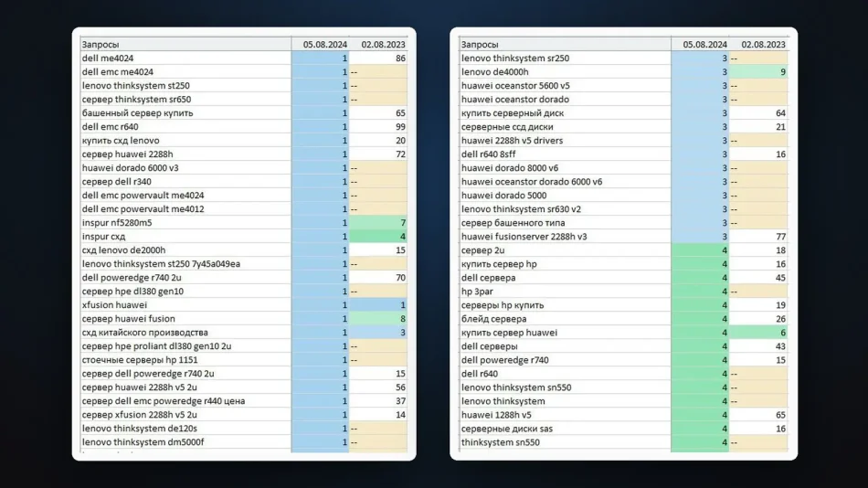Select 'сервер dell emc poweredge r440 цена' cell

186,401
